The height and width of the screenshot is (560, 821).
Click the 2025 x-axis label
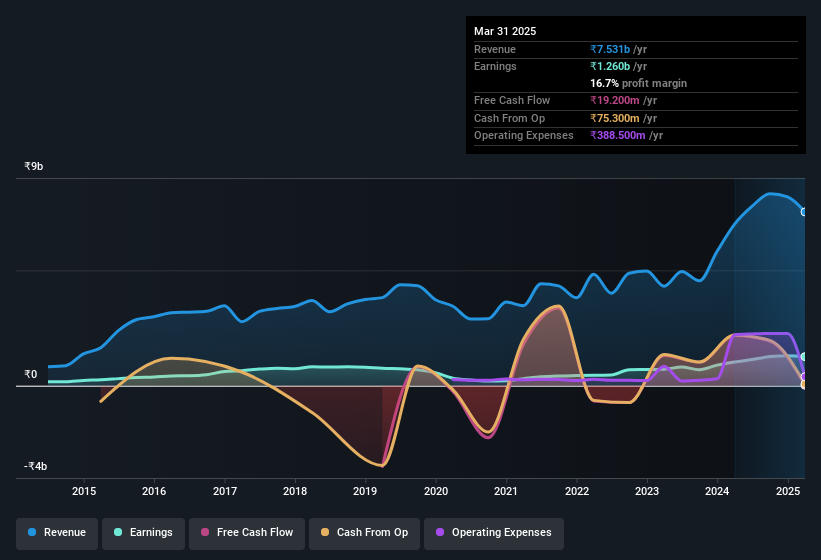coord(788,491)
